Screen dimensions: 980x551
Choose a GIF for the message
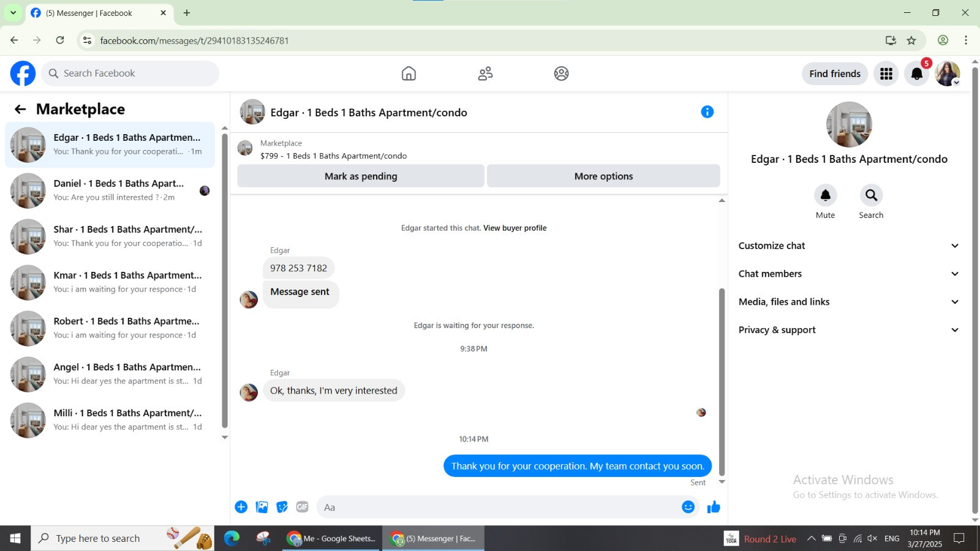point(302,507)
